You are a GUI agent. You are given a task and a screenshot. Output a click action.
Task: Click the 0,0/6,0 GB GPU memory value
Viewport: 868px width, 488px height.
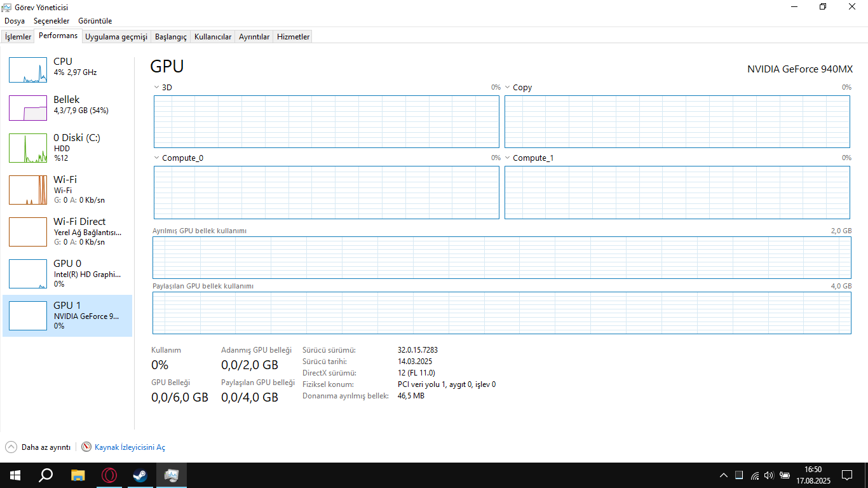[180, 398]
